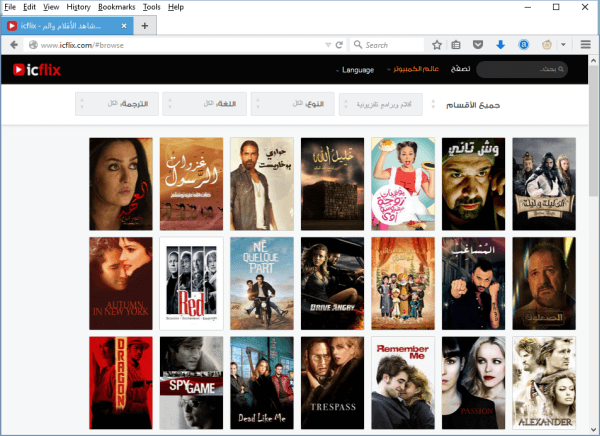Open the Trespass movie poster
The height and width of the screenshot is (436, 600).
pos(332,383)
